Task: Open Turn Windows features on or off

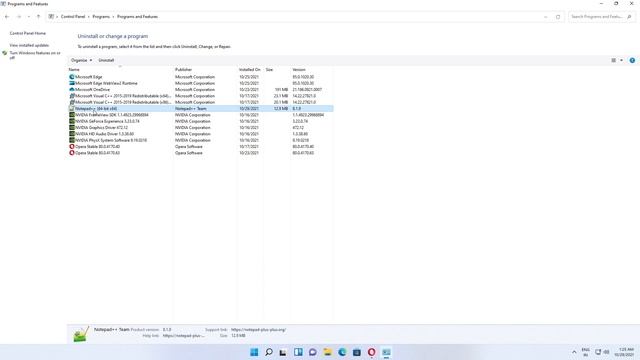Action: point(35,56)
